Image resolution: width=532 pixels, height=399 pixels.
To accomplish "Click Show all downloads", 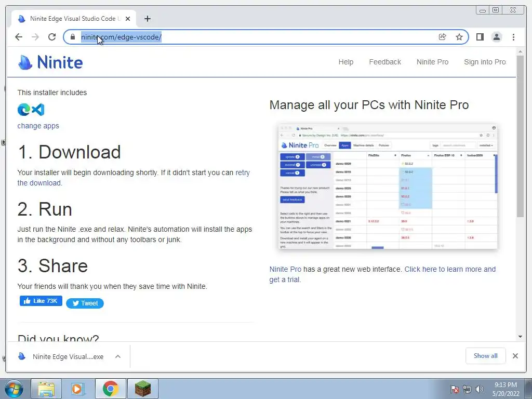I will [486, 356].
